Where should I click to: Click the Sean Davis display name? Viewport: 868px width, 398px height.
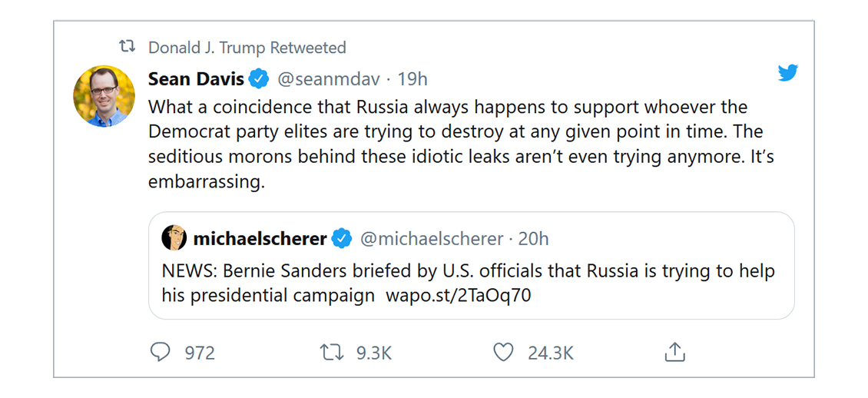196,78
